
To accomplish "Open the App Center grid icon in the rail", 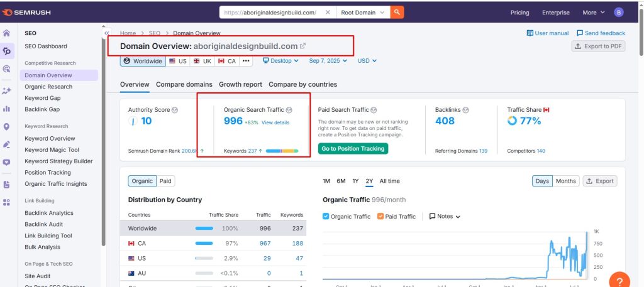I will (6, 202).
